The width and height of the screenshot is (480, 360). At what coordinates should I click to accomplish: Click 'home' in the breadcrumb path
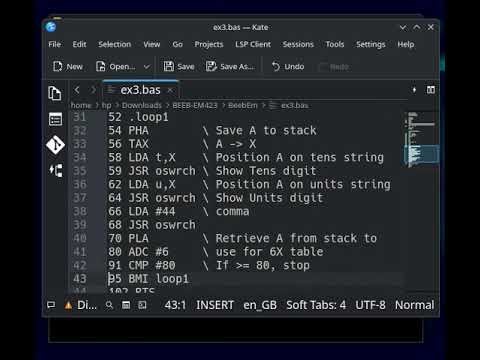pos(81,105)
